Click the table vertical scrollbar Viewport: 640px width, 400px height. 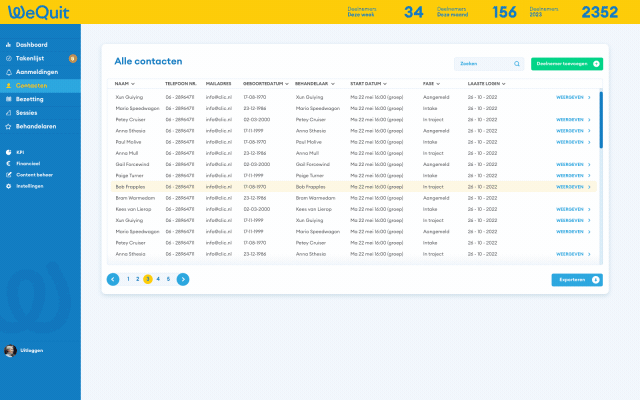coord(601,120)
